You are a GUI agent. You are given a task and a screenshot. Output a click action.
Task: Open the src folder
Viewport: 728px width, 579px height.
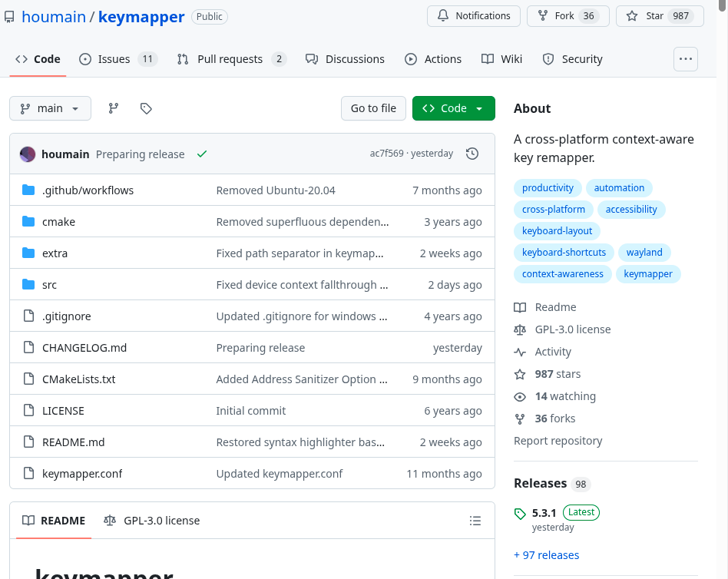pyautogui.click(x=49, y=285)
